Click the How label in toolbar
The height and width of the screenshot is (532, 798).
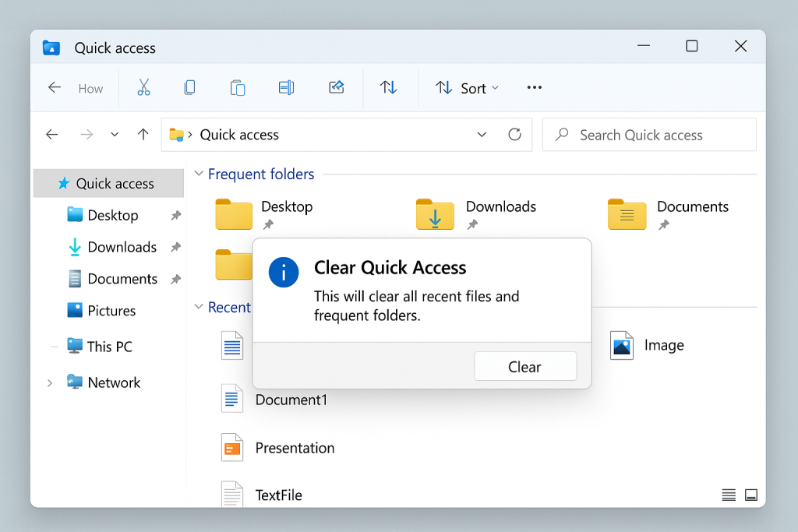(x=90, y=89)
